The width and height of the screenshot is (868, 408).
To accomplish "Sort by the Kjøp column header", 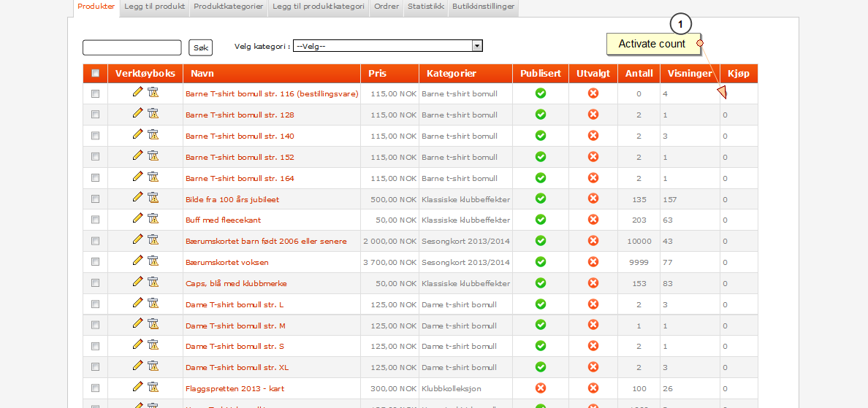I will pyautogui.click(x=739, y=74).
